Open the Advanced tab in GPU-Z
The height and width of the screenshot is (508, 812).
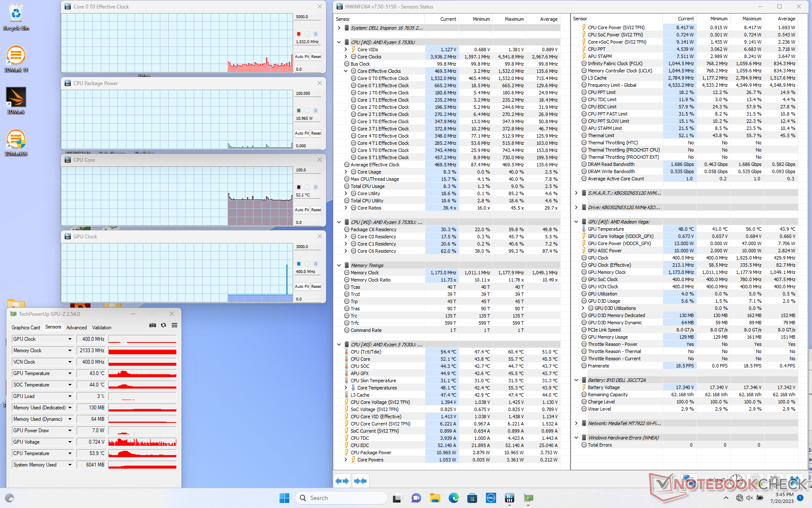(x=77, y=328)
